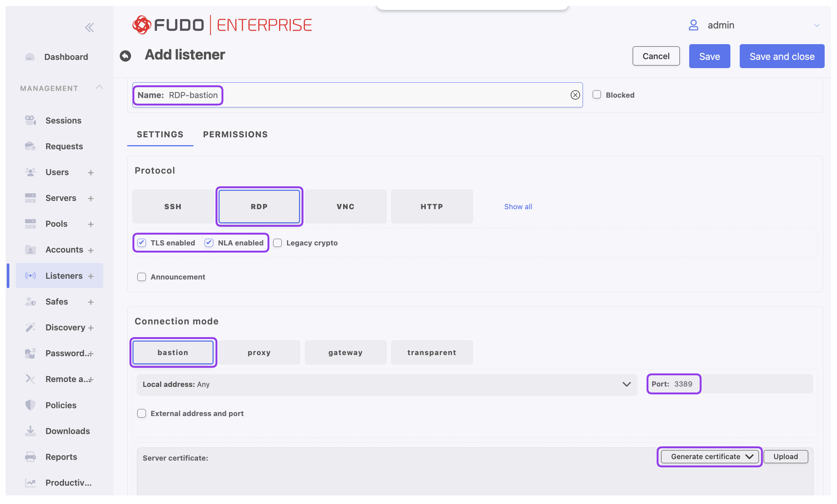The width and height of the screenshot is (837, 504).
Task: Collapse the Management section
Action: (99, 87)
